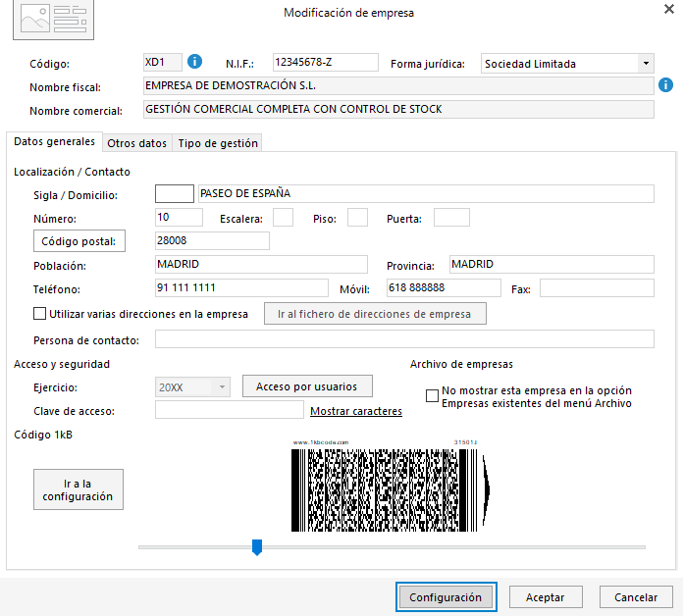Viewport: 683px width, 616px height.
Task: Confirm with the Aceptar button
Action: tap(546, 596)
